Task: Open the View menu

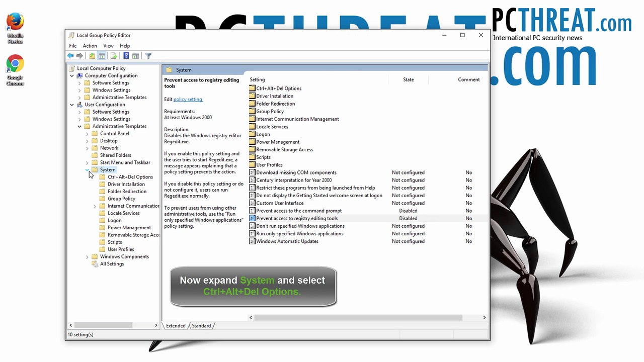Action: tap(108, 46)
